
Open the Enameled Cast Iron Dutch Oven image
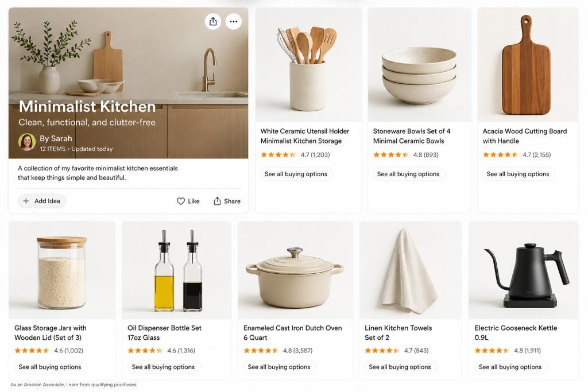pos(296,270)
